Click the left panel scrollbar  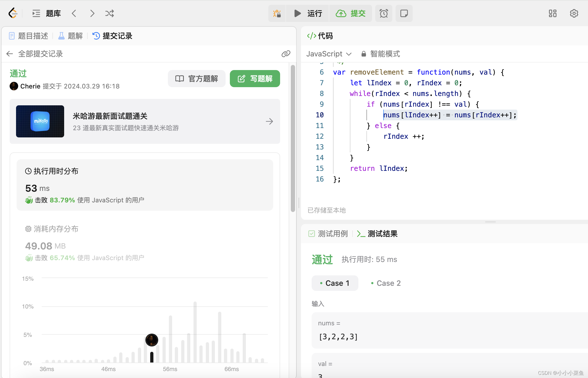click(293, 138)
